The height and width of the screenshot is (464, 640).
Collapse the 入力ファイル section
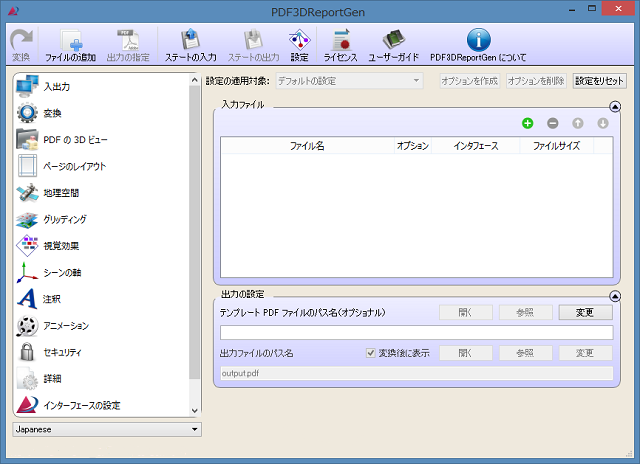(614, 105)
